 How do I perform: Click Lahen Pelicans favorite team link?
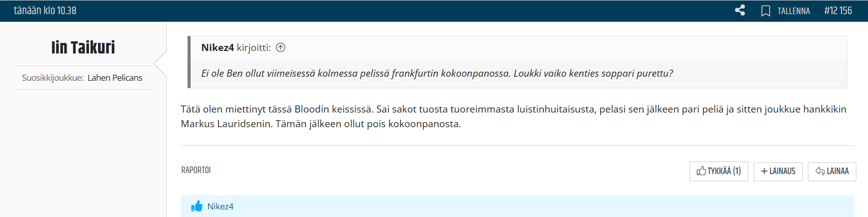(x=115, y=78)
